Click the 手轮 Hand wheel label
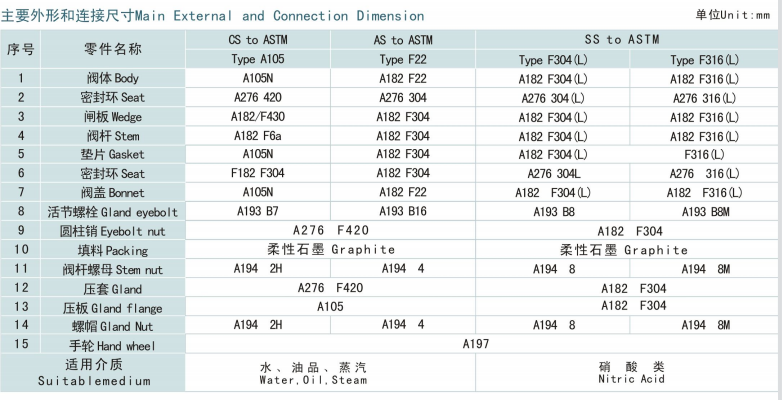 pyautogui.click(x=113, y=345)
